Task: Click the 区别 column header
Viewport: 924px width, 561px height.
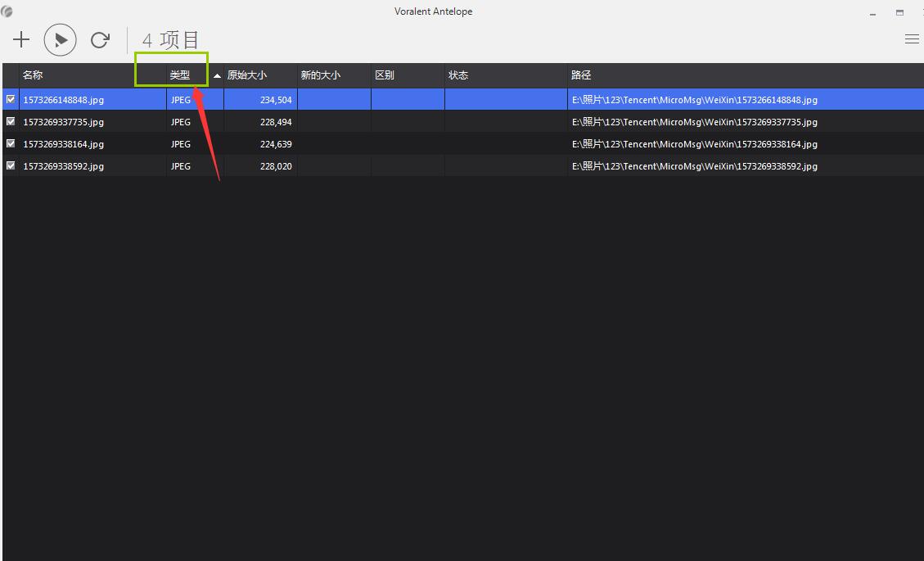Action: tap(385, 75)
